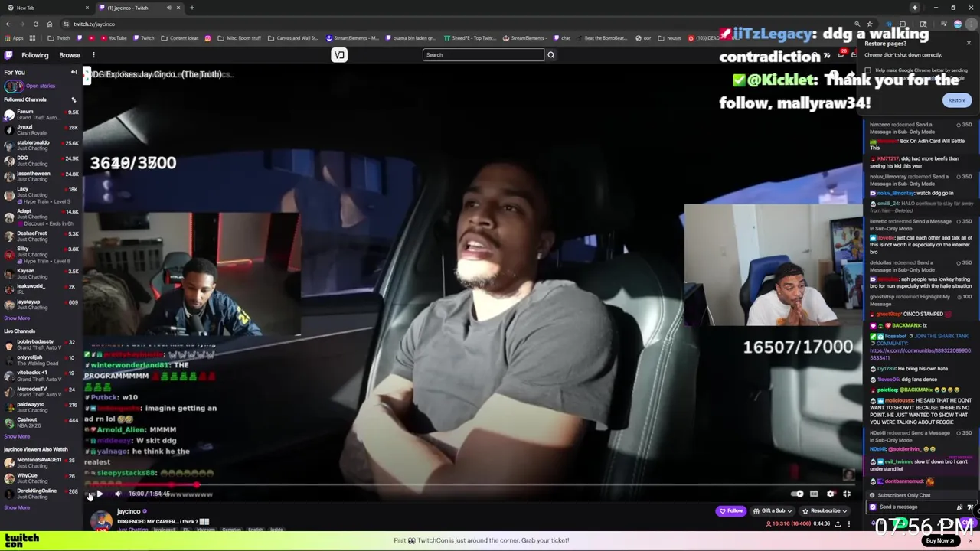Open the StreamElements bookmark
The image size is (980, 551).
[x=352, y=38]
